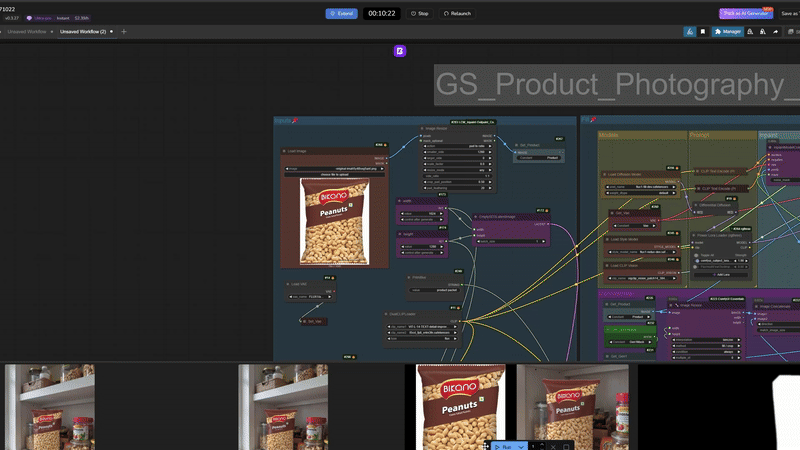Image resolution: width=800 pixels, height=450 pixels.
Task: Click the cancel X icon next to Run
Action: coord(553,447)
